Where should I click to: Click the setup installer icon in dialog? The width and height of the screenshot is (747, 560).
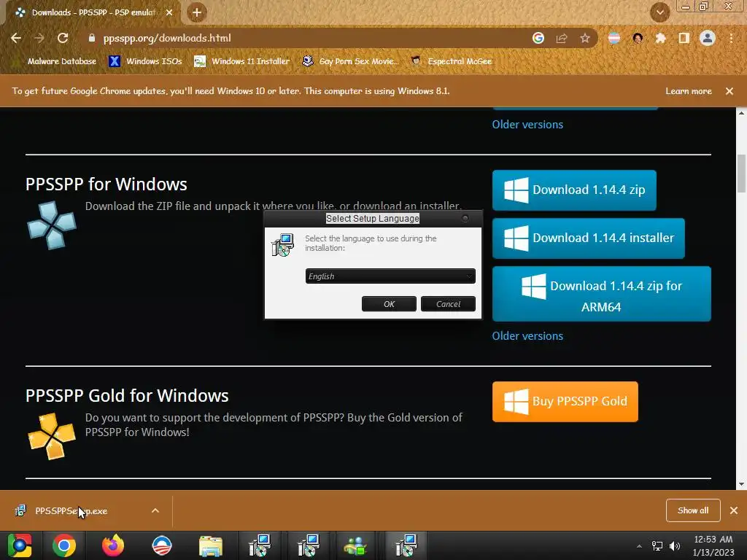pos(282,245)
